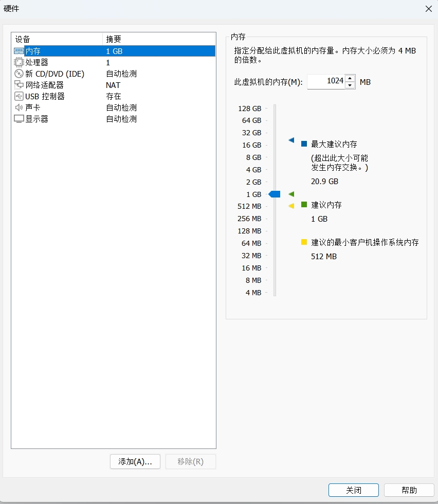Image resolution: width=438 pixels, height=504 pixels.
Task: Click the 20.9 GB maximum memory value
Action: tap(324, 182)
